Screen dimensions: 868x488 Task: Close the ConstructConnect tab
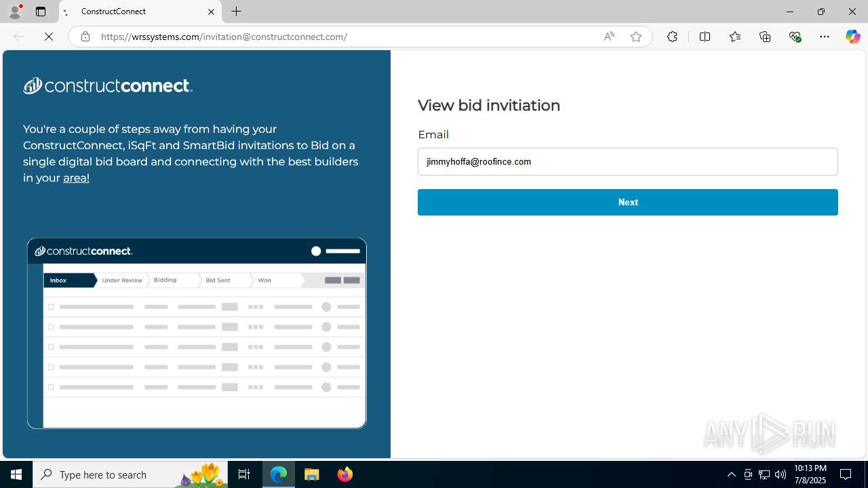(x=211, y=12)
